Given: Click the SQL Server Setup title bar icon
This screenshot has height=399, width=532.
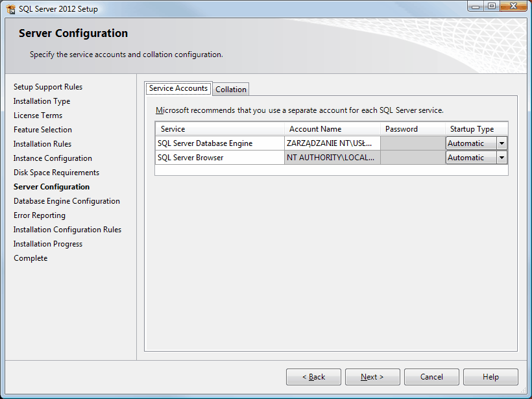Looking at the screenshot, I should point(10,9).
